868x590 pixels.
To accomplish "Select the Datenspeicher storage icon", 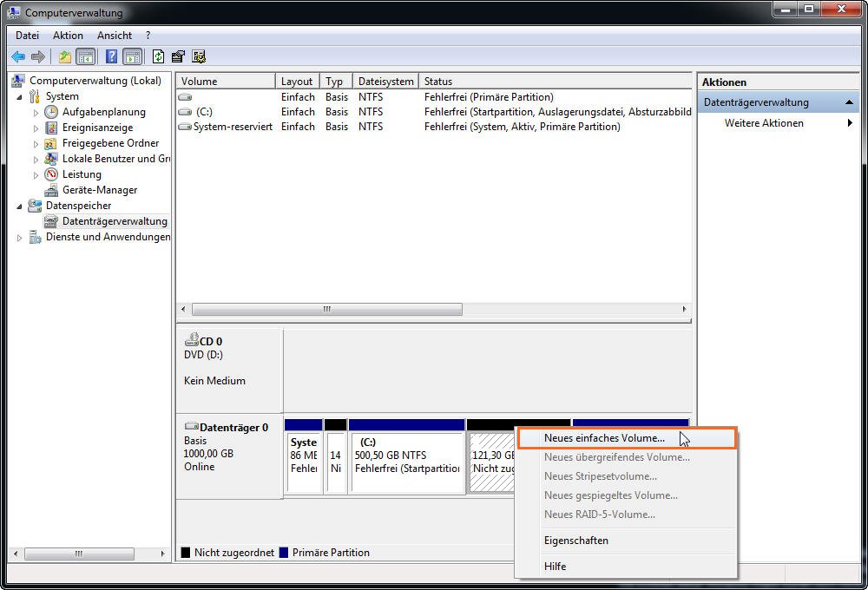I will point(35,206).
